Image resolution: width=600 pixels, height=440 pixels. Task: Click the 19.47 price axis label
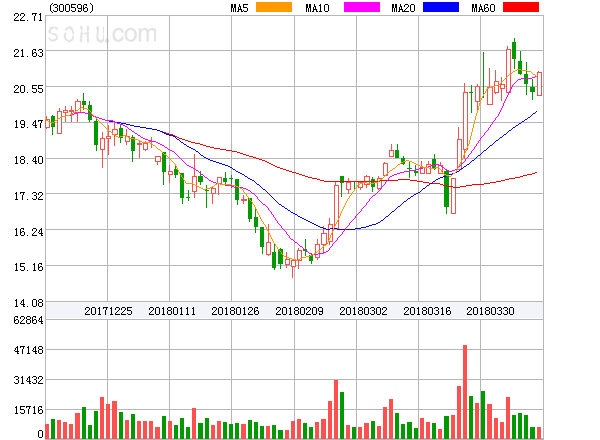[x=28, y=124]
